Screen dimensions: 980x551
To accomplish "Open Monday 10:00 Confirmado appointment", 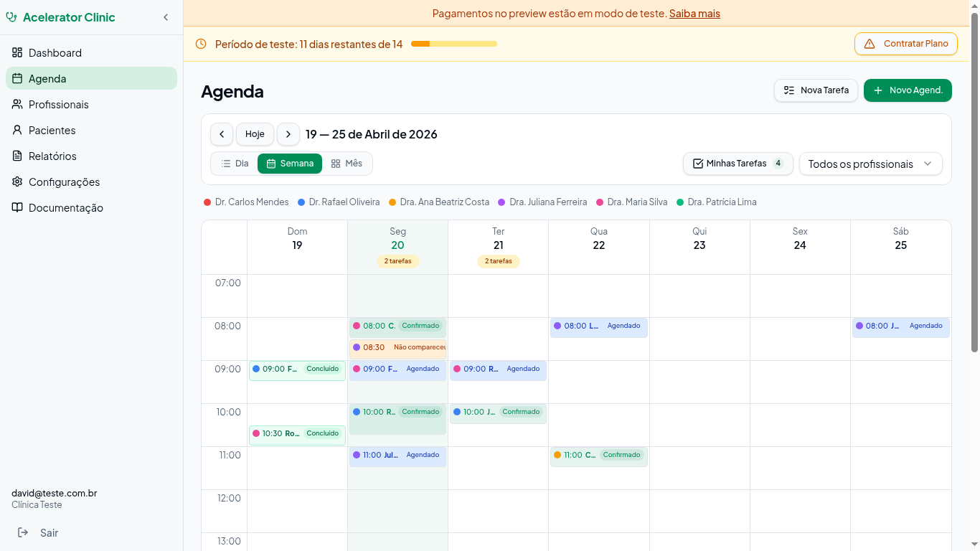I will point(398,419).
